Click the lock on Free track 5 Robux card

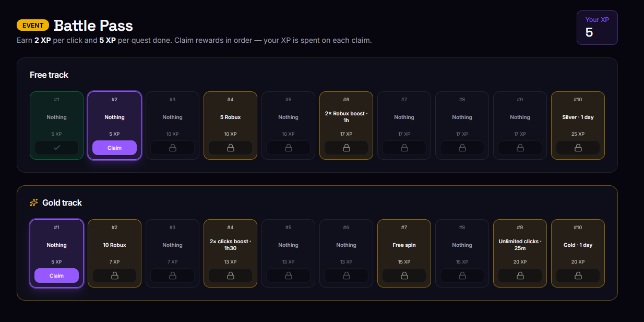pos(230,148)
